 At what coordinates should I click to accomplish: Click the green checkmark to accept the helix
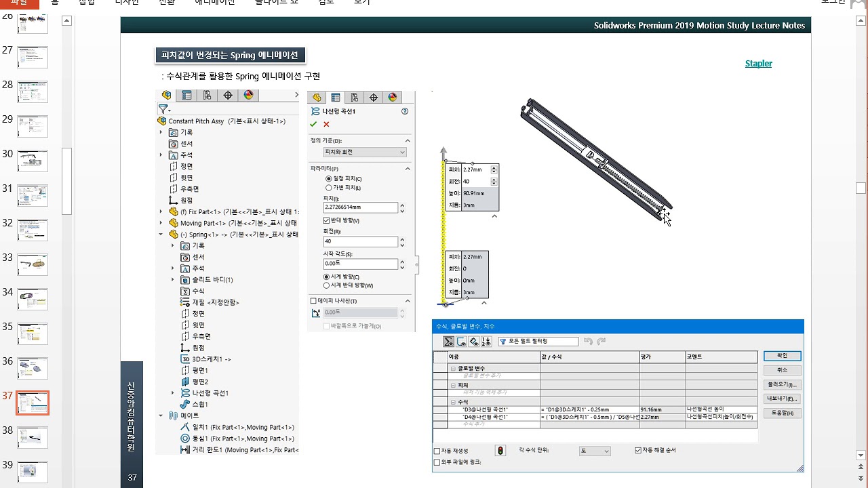coord(313,125)
